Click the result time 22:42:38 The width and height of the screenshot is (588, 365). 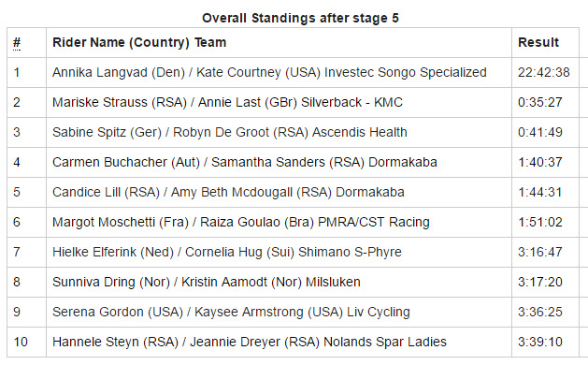(544, 72)
